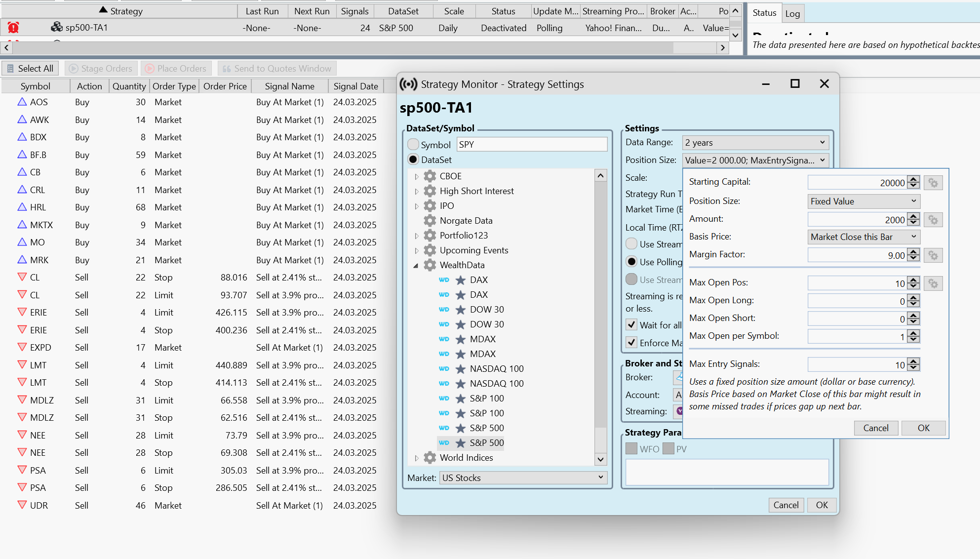
Task: Enable the Use Polling radio option
Action: pyautogui.click(x=631, y=262)
